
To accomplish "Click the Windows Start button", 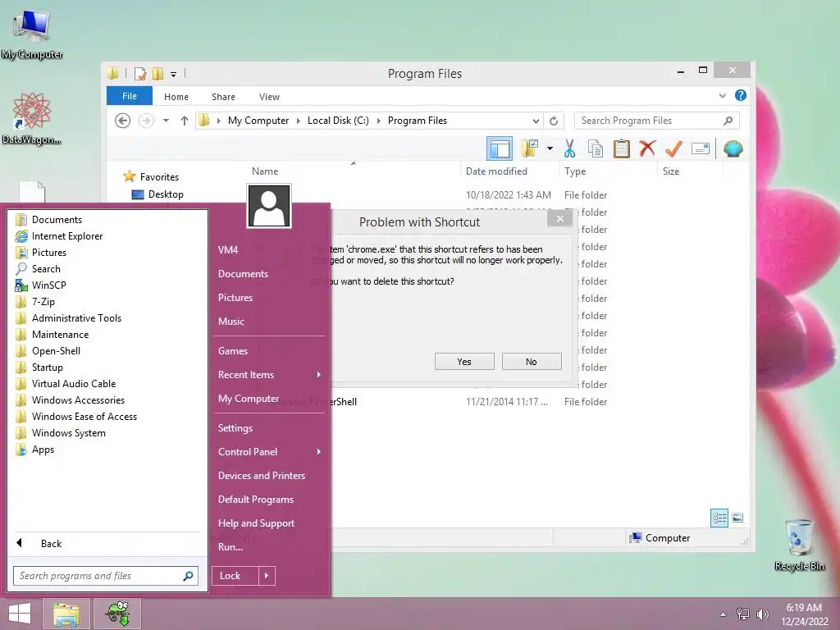I will [x=20, y=614].
